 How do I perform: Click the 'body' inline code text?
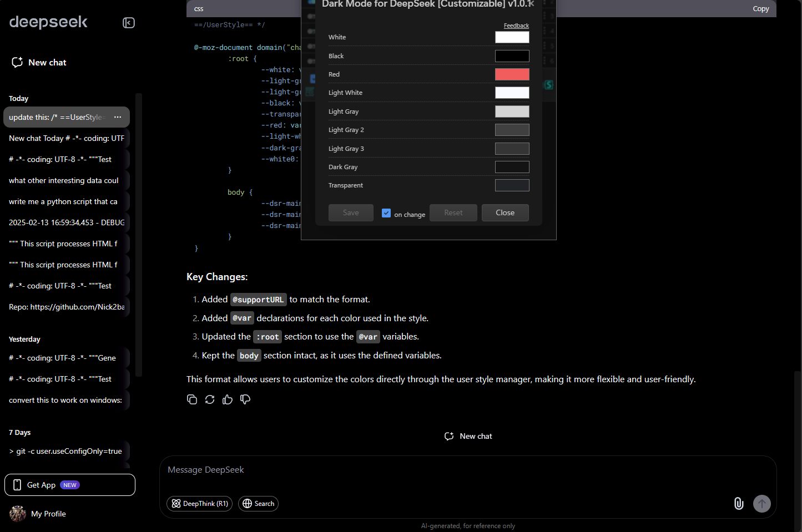(x=249, y=356)
